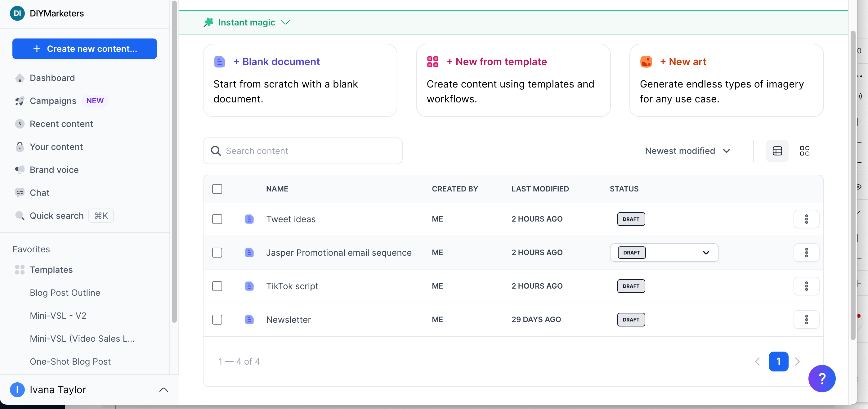Click the sidebar vertical scrollbar
The image size is (868, 409).
174,162
